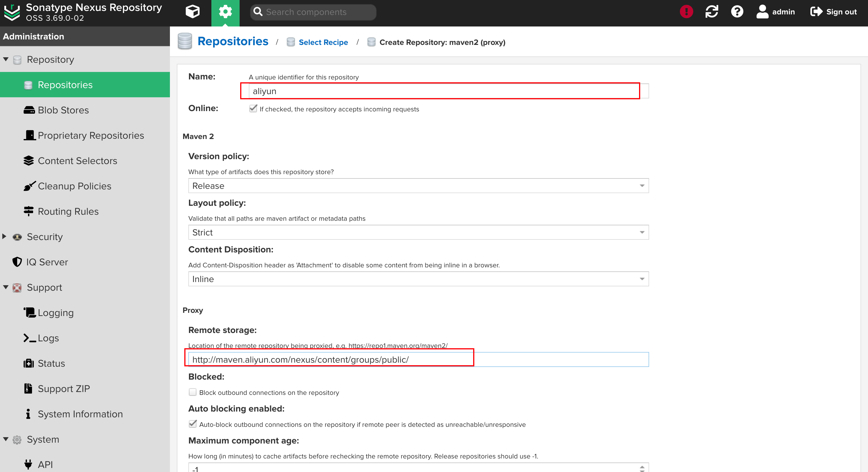Viewport: 868px width, 472px height.
Task: Open Blob Stores in the sidebar
Action: tap(63, 110)
